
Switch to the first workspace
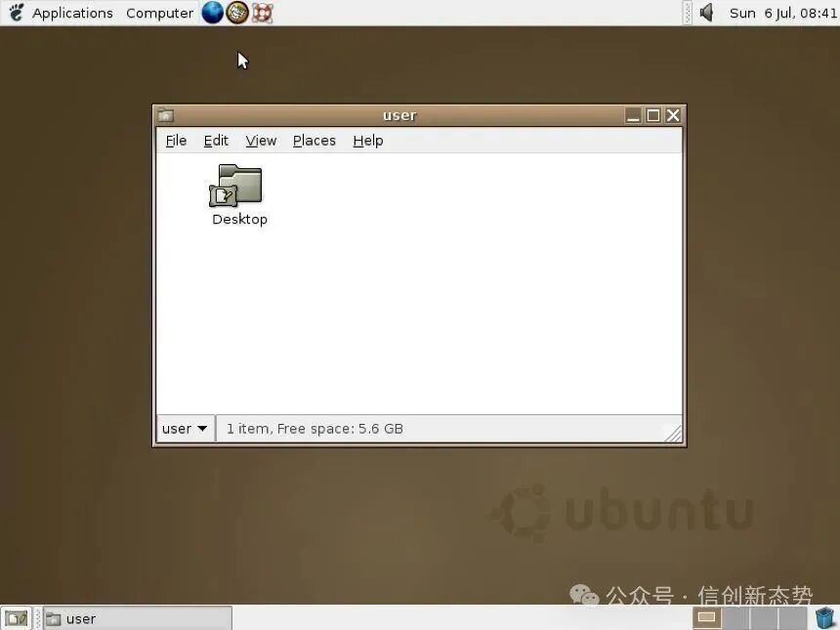coord(706,618)
